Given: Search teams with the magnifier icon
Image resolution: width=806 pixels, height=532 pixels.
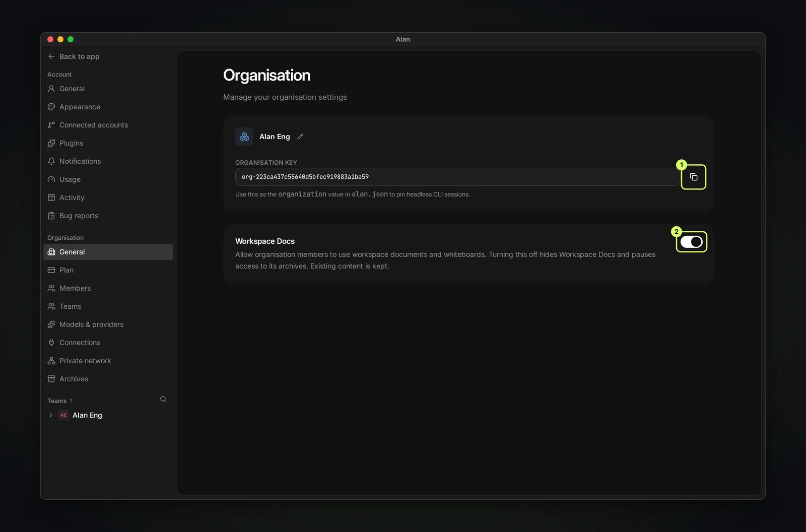Looking at the screenshot, I should click(x=163, y=399).
